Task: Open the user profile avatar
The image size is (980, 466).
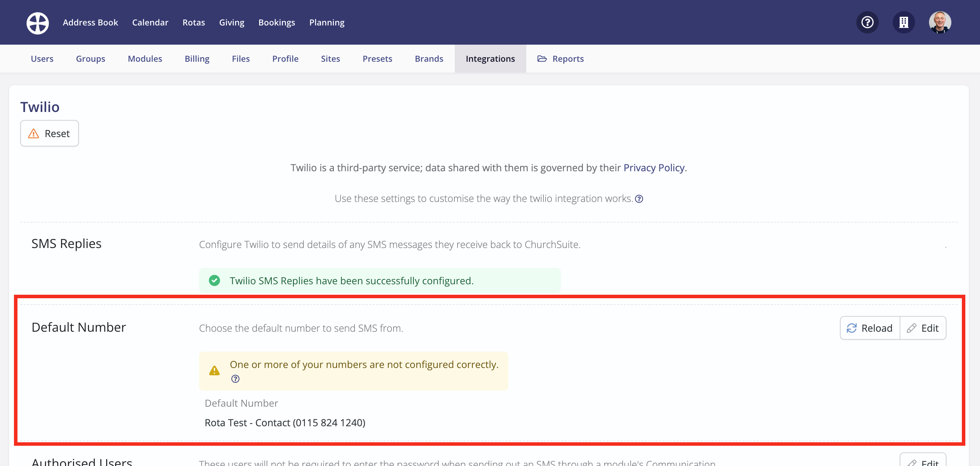Action: 940,22
